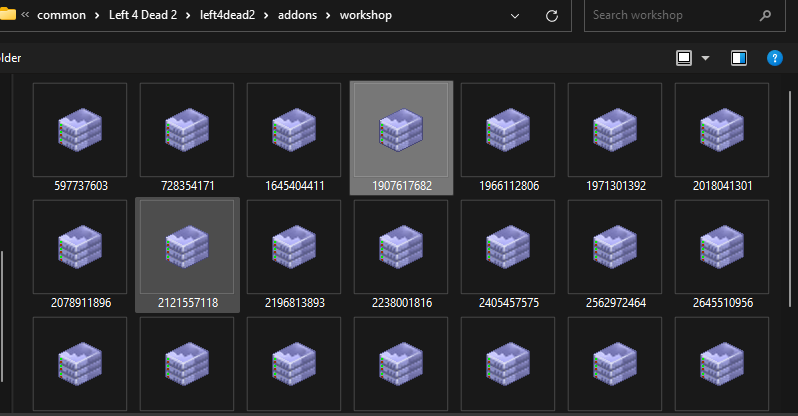This screenshot has width=798, height=416.
Task: Navigate to addons breadcrumb folder
Action: click(x=297, y=15)
